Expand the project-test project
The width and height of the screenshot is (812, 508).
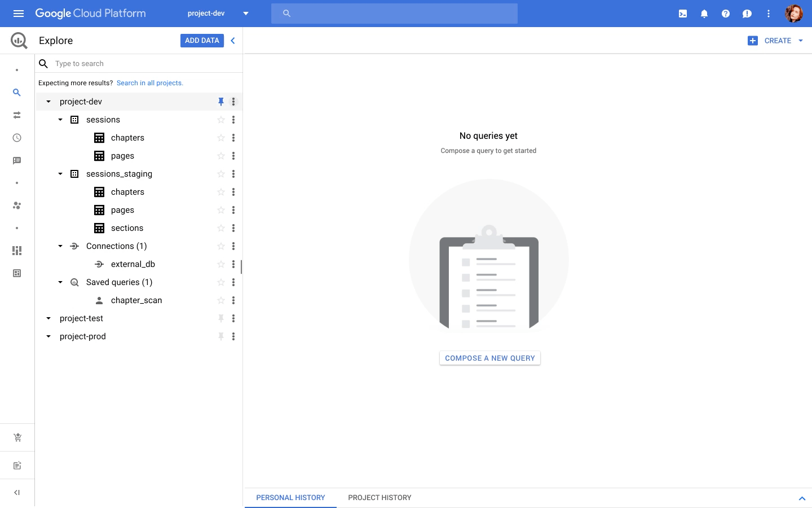click(48, 318)
